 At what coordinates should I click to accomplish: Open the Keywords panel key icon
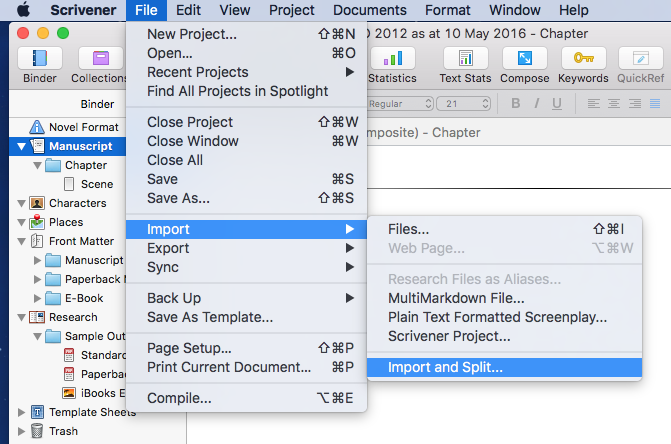[x=584, y=58]
